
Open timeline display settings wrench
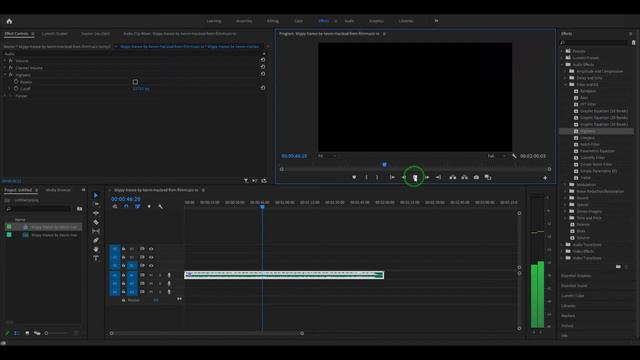(x=160, y=207)
